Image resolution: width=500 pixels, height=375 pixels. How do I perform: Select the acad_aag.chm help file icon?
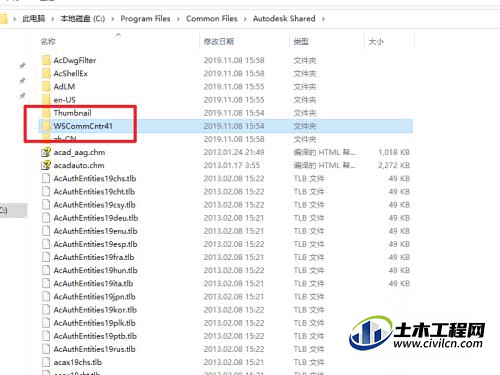[x=46, y=152]
